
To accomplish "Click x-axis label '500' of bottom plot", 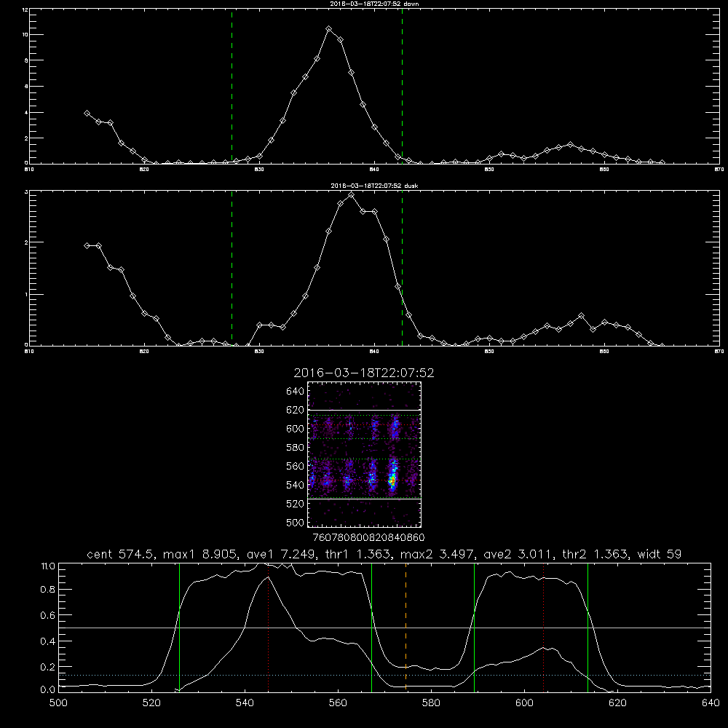I will tap(58, 703).
